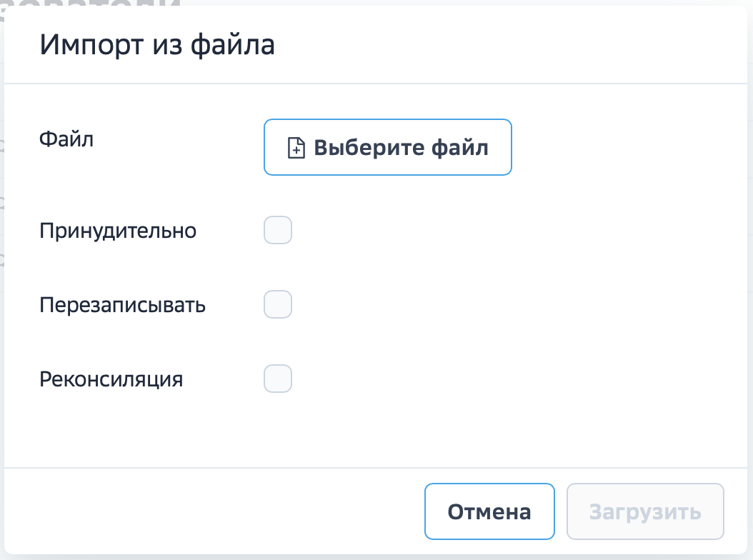Click the file-plus icon in the file picker
753x560 pixels.
tap(296, 148)
